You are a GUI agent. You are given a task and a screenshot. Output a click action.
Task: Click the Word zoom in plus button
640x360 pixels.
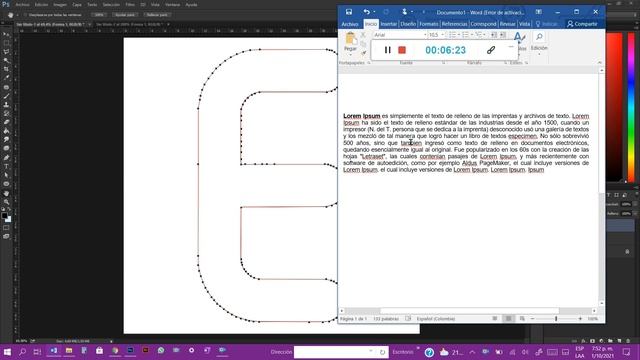[x=580, y=318]
